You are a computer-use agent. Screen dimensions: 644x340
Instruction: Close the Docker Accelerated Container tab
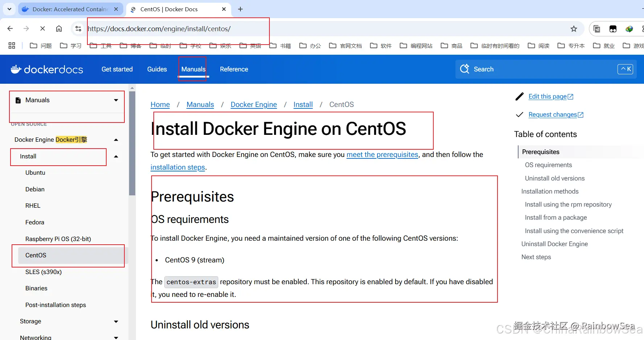tap(116, 9)
